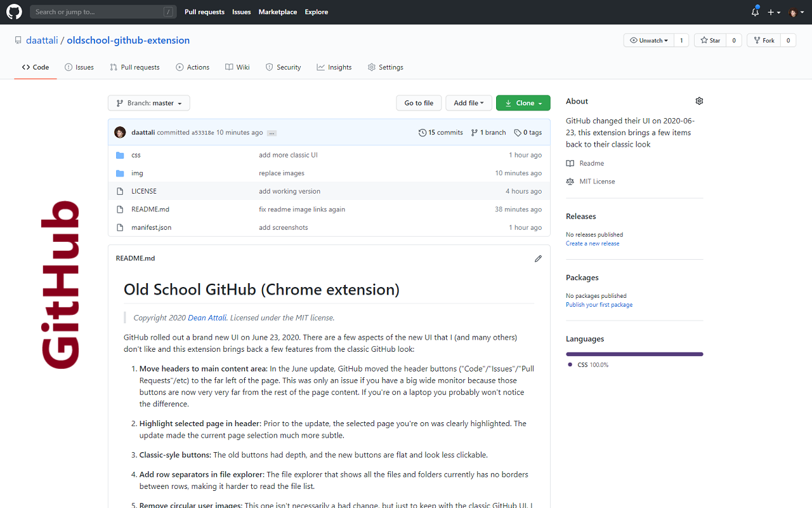Viewport: 812px width, 508px height.
Task: Click the GitHub octocat logo
Action: click(x=14, y=11)
